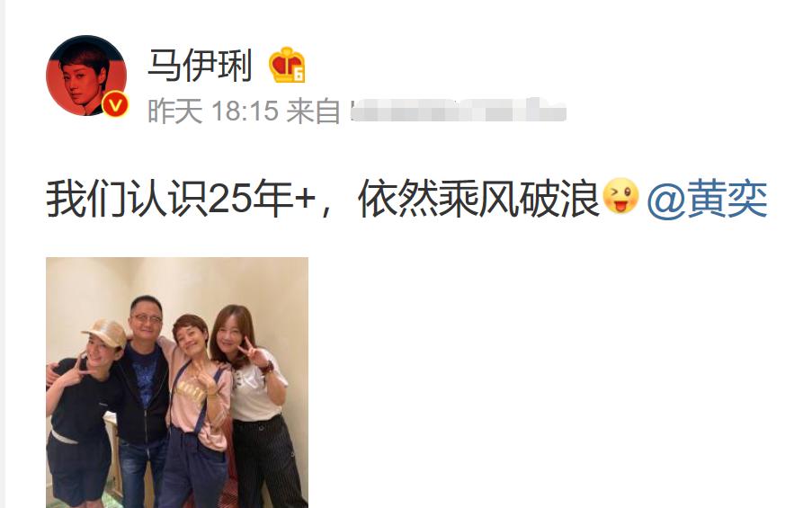Click the blurred source link after 来自

(x=458, y=111)
